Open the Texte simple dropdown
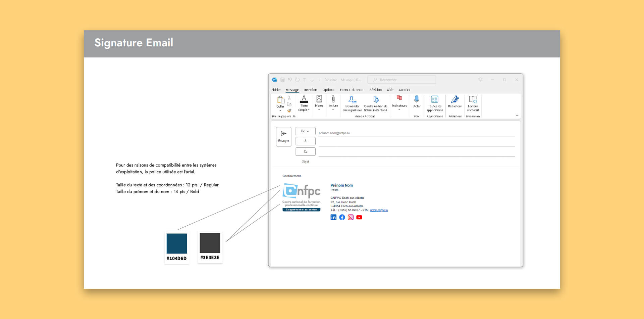Viewport: 644px width, 319px height. tap(304, 103)
